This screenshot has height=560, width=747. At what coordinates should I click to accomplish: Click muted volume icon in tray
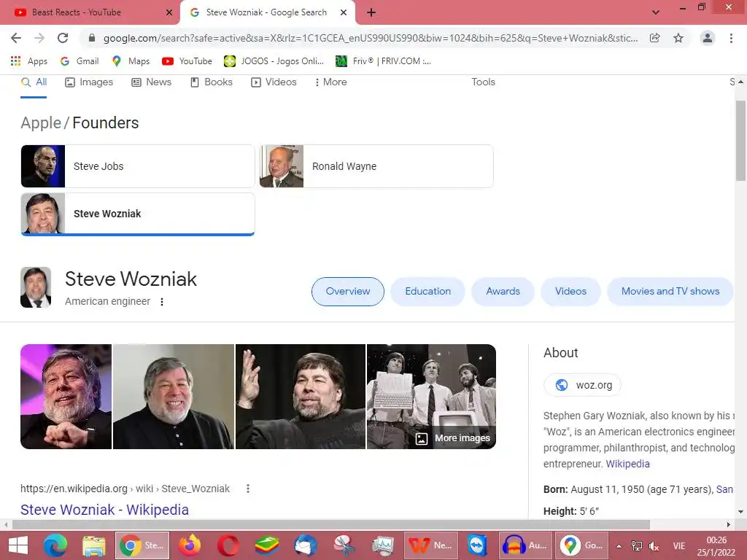654,546
